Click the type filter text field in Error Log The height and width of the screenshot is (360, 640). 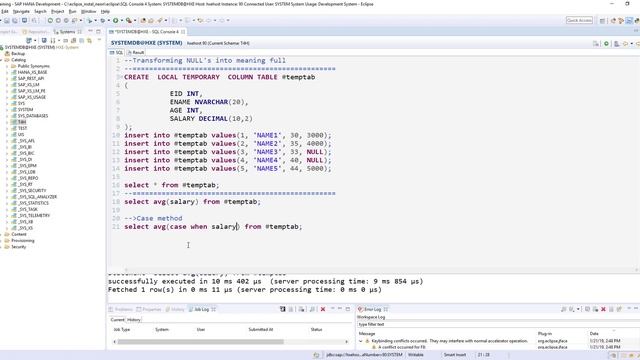pyautogui.click(x=498, y=324)
